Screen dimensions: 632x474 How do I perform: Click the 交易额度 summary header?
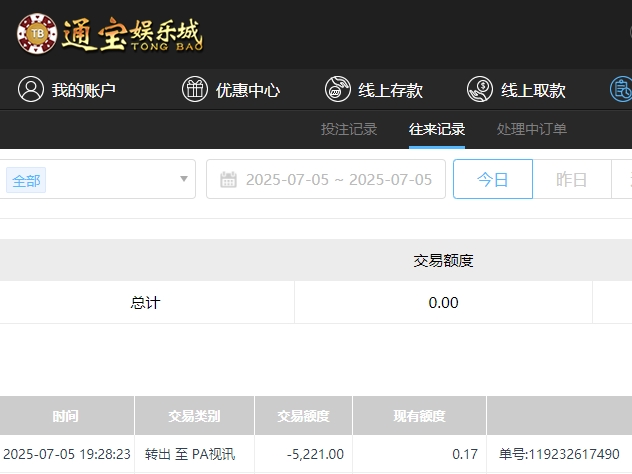(x=443, y=261)
